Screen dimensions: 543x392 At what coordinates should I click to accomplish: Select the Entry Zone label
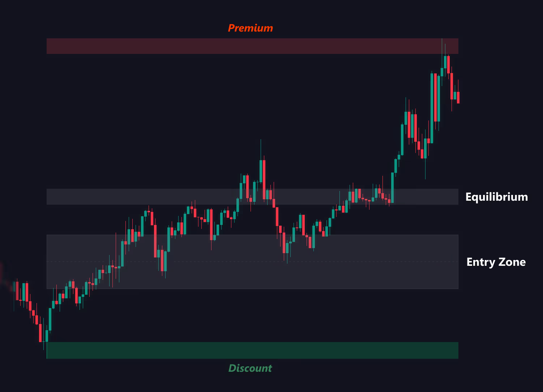[x=496, y=262]
